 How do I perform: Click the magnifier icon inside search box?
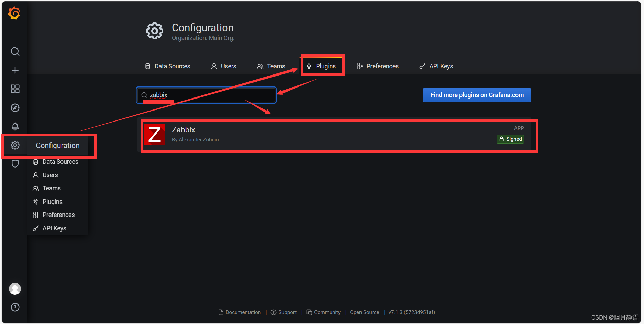(x=144, y=95)
